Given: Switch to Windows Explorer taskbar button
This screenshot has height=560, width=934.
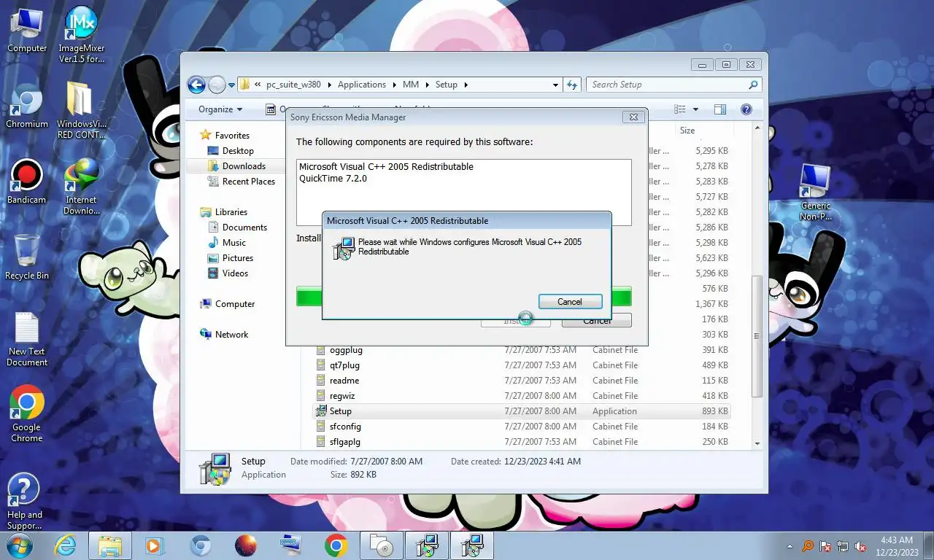Looking at the screenshot, I should (x=110, y=545).
